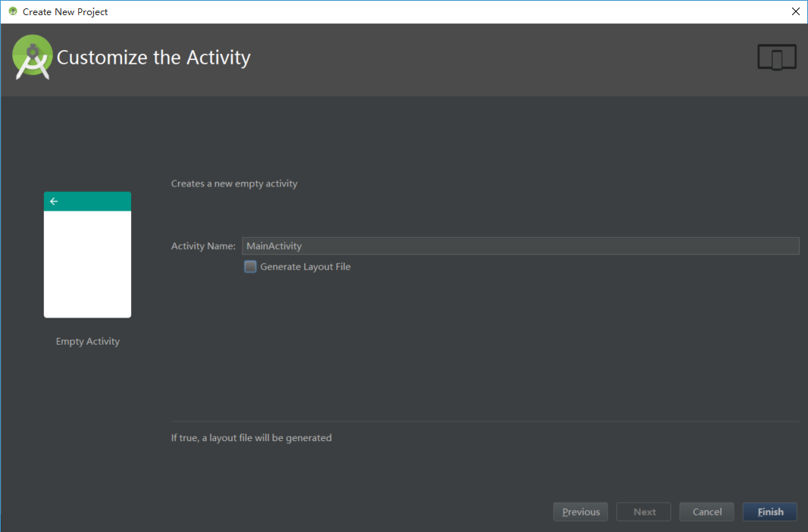The width and height of the screenshot is (808, 532).
Task: Click the Activity Name input field
Action: point(521,246)
